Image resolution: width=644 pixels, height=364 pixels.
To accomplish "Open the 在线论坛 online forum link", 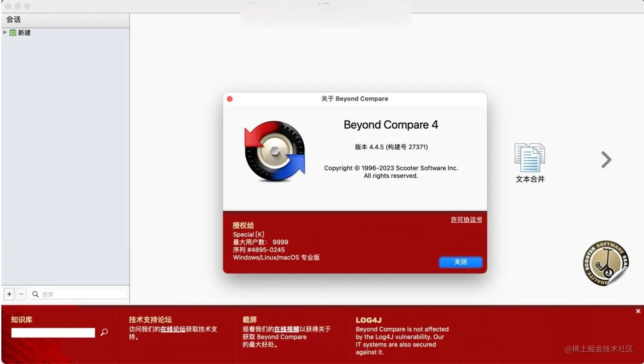I will click(x=172, y=329).
